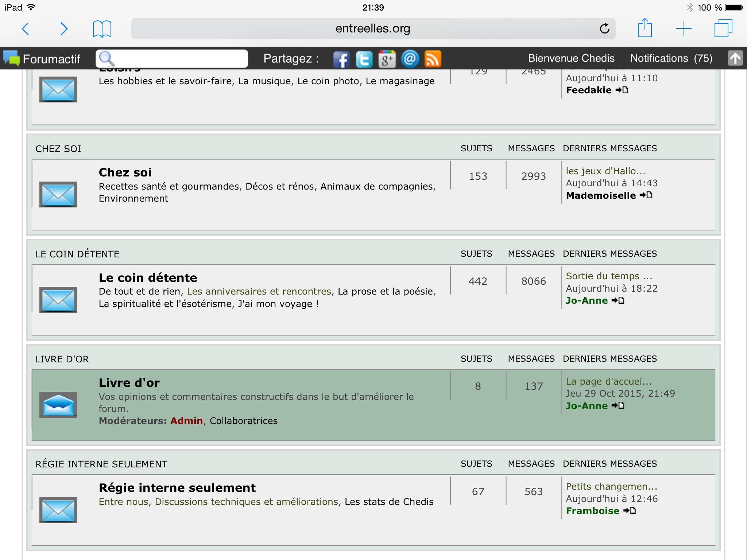Reload the entreelles.org page

click(604, 28)
